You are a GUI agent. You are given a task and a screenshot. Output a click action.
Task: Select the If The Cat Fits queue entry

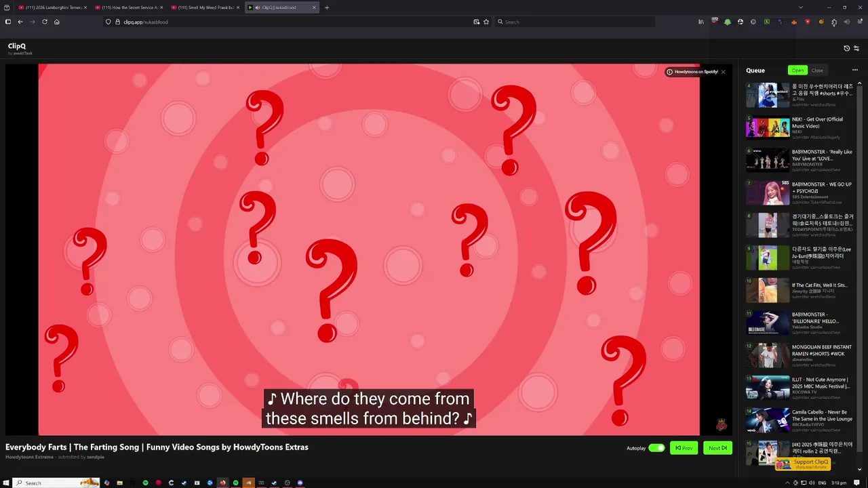[800, 290]
